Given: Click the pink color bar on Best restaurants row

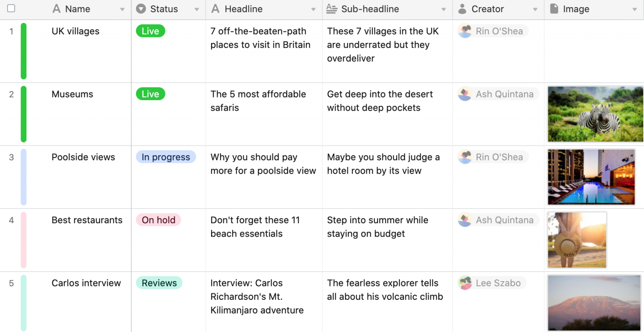Looking at the screenshot, I should [24, 240].
